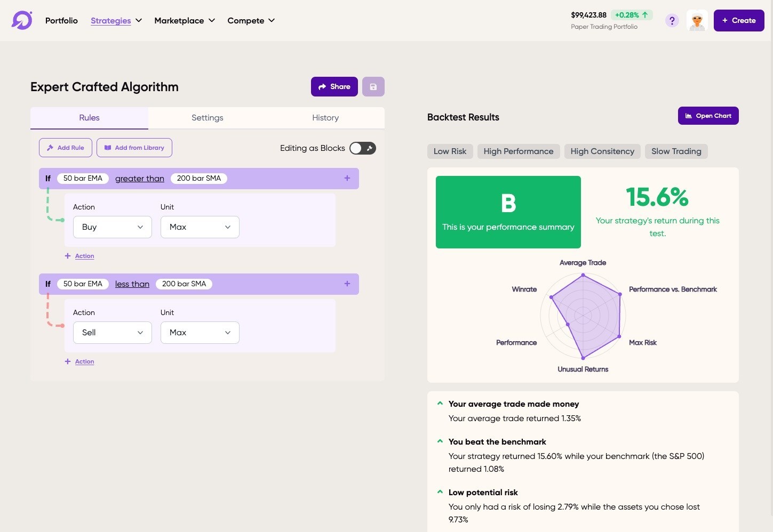Toggle the Editing as Blocks switch
The width and height of the screenshot is (773, 532).
coord(363,148)
